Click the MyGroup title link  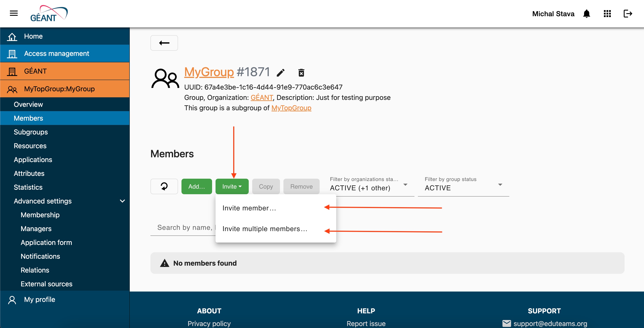point(209,72)
